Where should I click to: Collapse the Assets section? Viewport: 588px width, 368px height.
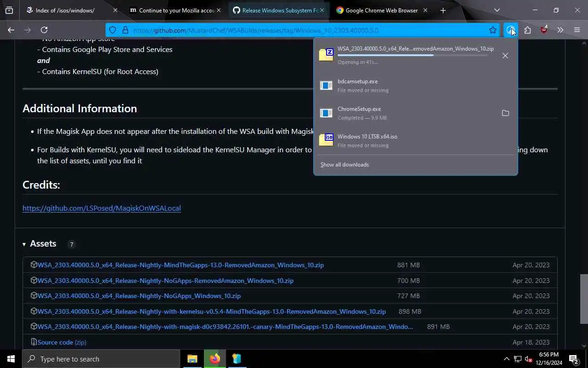(x=40, y=244)
